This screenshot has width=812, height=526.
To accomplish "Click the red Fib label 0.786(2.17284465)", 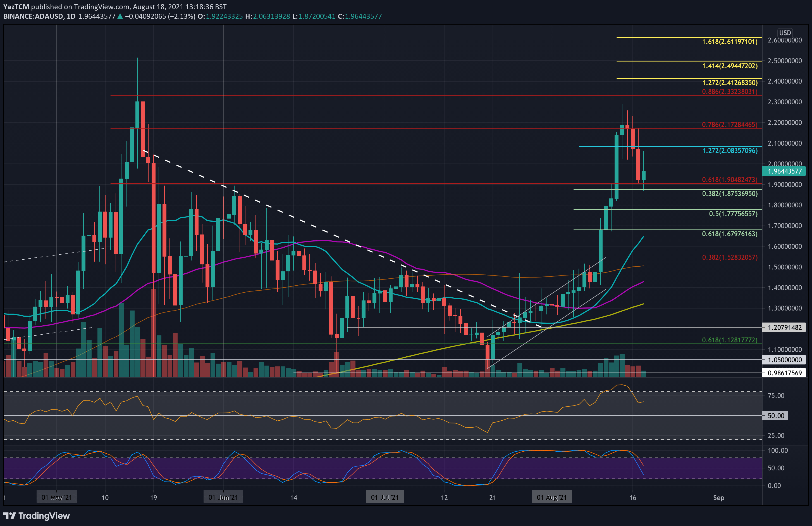I will 729,125.
